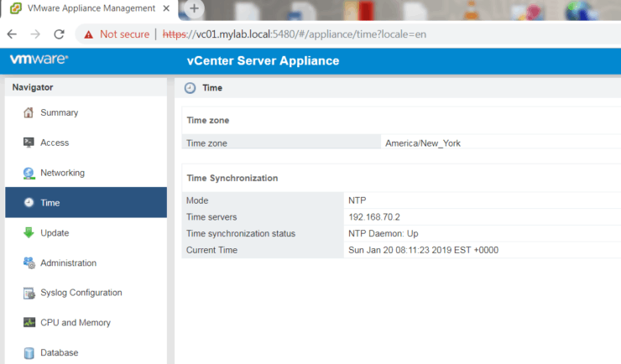The image size is (621, 364).
Task: Click the America/New_York time zone value
Action: pos(422,143)
